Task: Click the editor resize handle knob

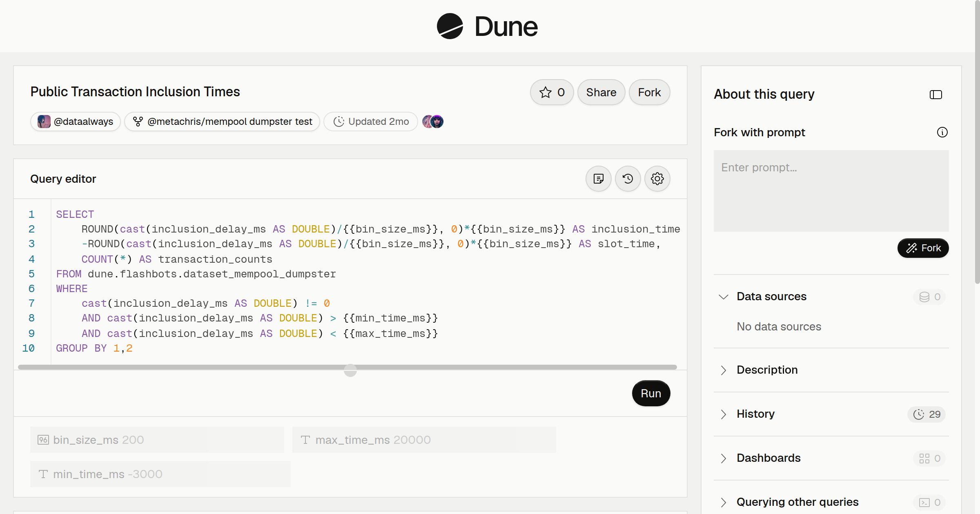Action: coord(350,370)
